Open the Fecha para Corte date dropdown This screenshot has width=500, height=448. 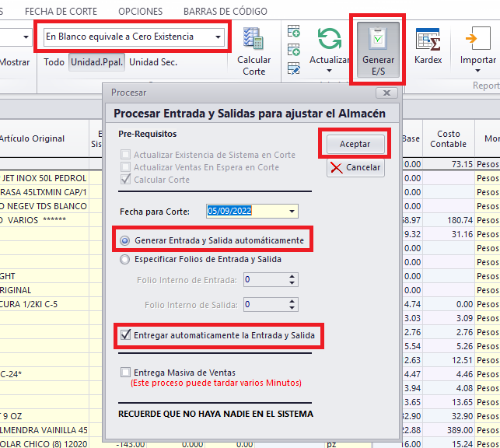(292, 212)
